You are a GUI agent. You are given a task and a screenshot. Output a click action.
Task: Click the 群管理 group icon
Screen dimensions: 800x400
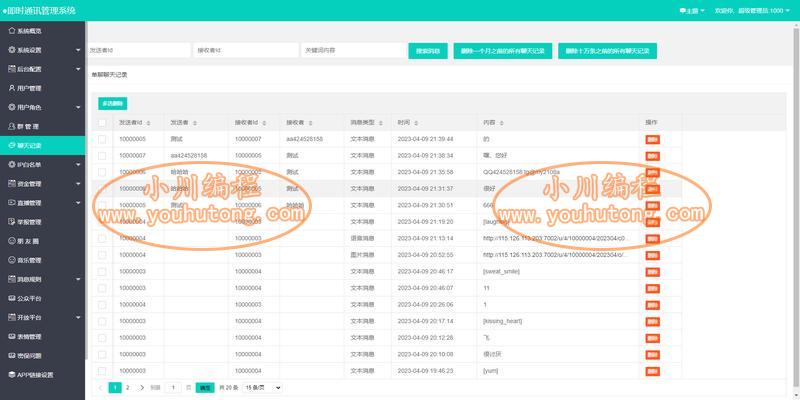12,126
